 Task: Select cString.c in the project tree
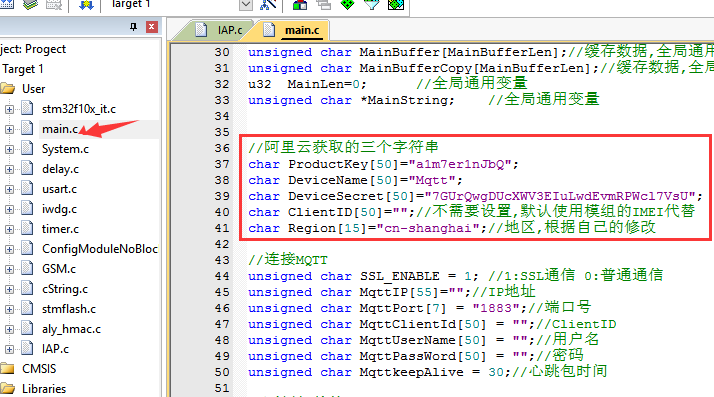pyautogui.click(x=65, y=289)
